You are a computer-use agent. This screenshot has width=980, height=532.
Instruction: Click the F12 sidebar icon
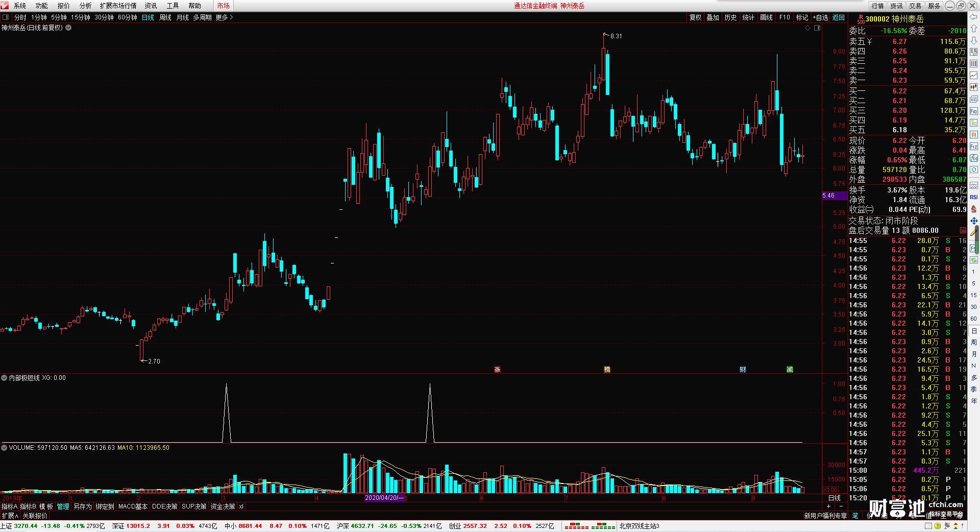point(974,147)
